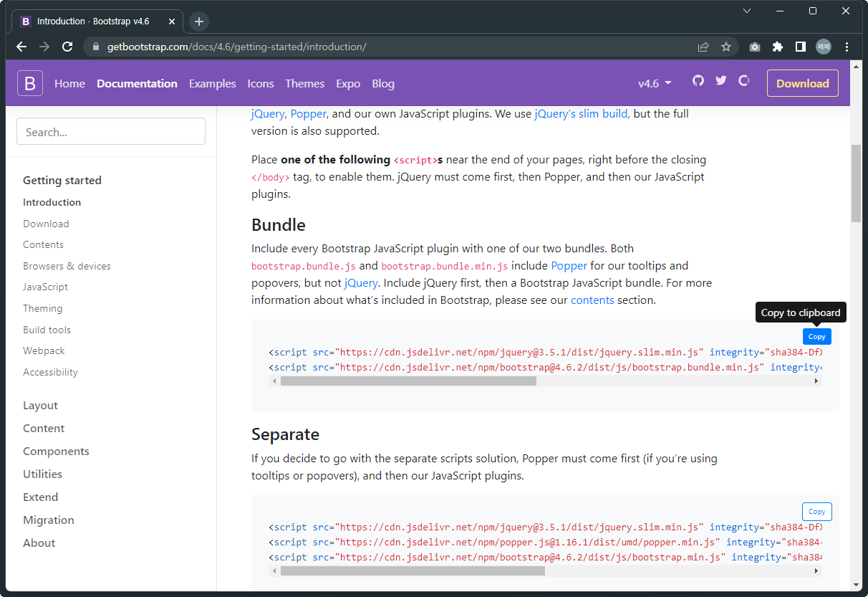
Task: Open Download in the sidebar
Action: coord(46,224)
